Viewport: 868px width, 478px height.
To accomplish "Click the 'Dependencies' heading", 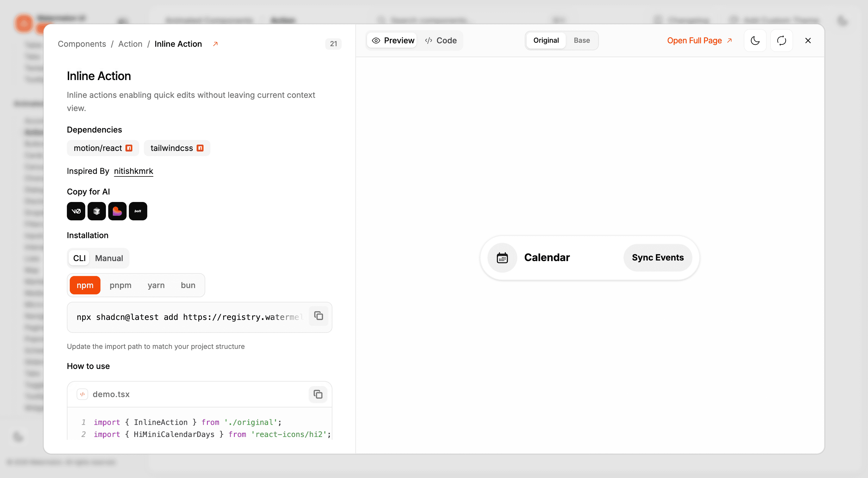I will pos(94,130).
